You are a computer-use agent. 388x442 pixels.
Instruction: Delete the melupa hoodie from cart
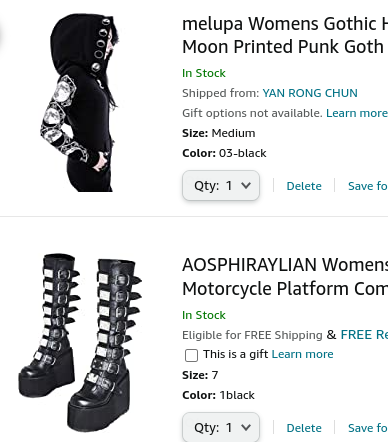[304, 186]
